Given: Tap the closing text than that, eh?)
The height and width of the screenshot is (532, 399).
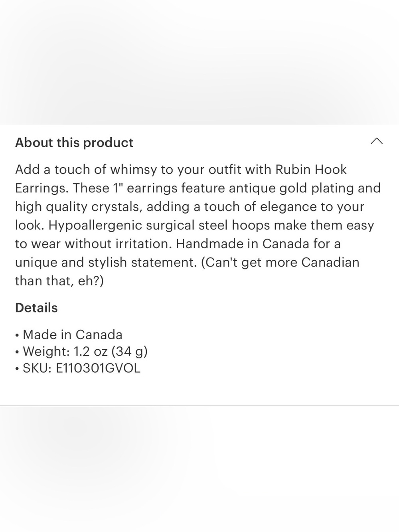Looking at the screenshot, I should [59, 281].
